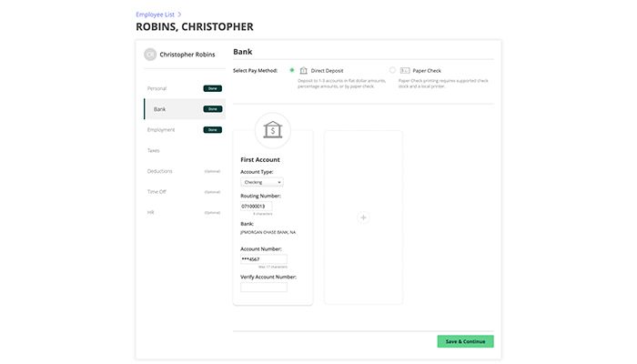Click the JPMORGAN CHASE BANK, NA text
The height and width of the screenshot is (364, 637).
pos(268,232)
